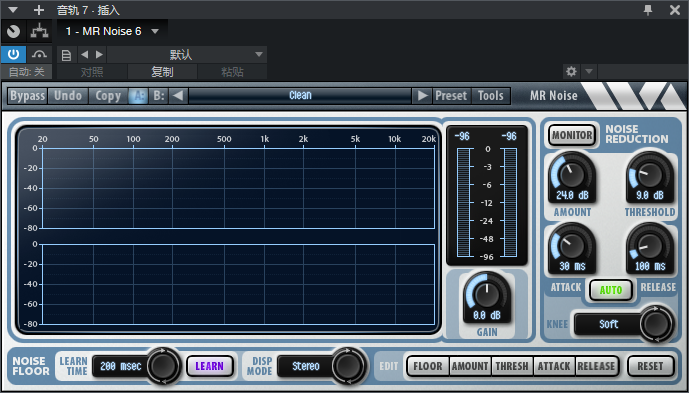Select the ATTACK edit tab
This screenshot has height=393, width=689.
click(x=554, y=366)
